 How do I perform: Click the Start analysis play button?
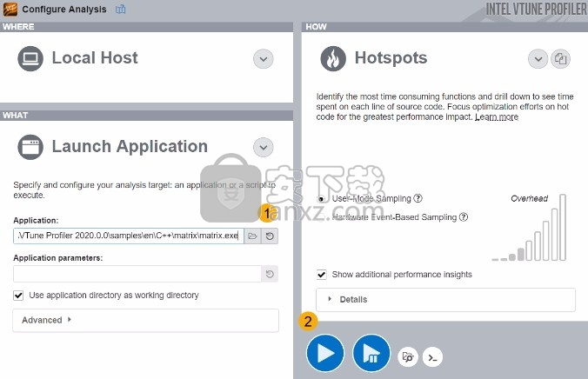(x=325, y=353)
